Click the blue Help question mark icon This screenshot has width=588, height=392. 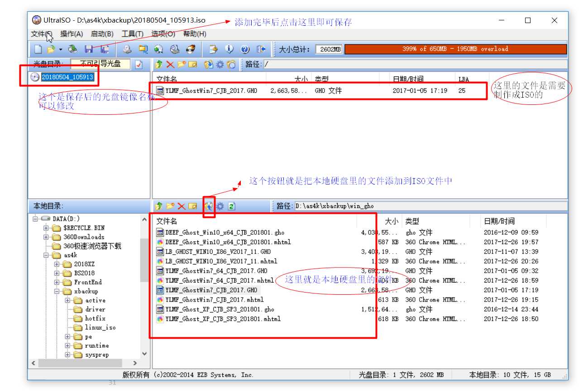point(245,49)
